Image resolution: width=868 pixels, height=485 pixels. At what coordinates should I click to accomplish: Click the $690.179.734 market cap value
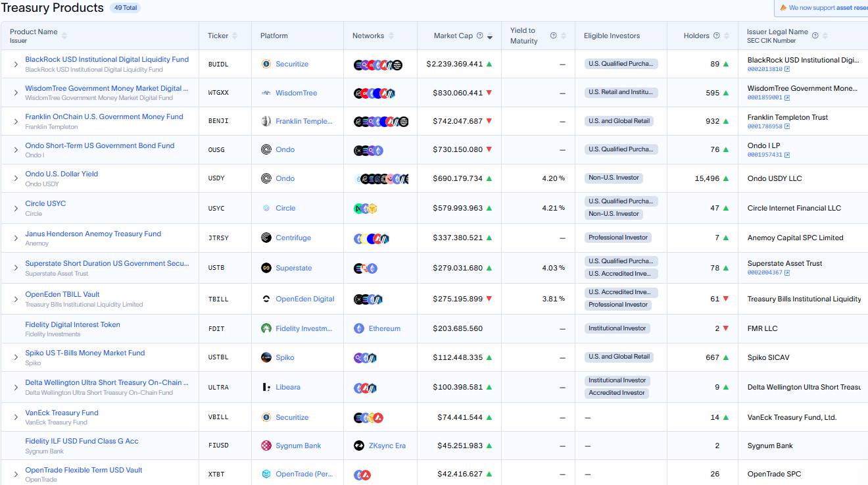pos(458,178)
